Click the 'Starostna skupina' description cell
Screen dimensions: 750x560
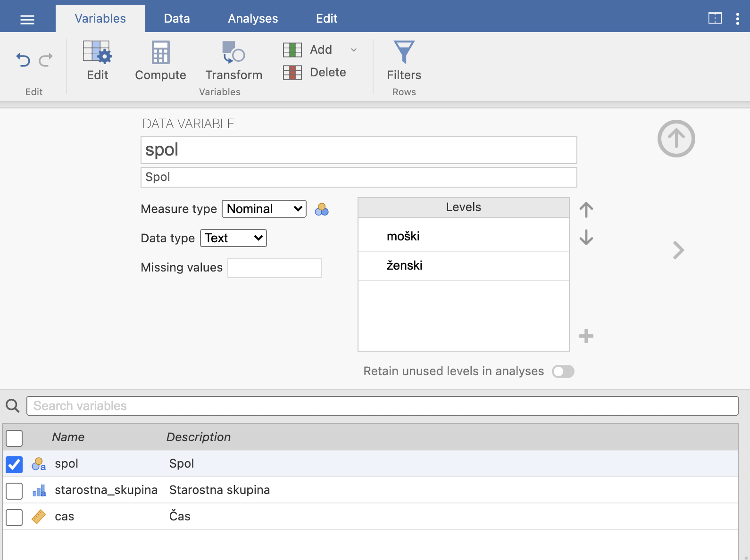click(220, 490)
